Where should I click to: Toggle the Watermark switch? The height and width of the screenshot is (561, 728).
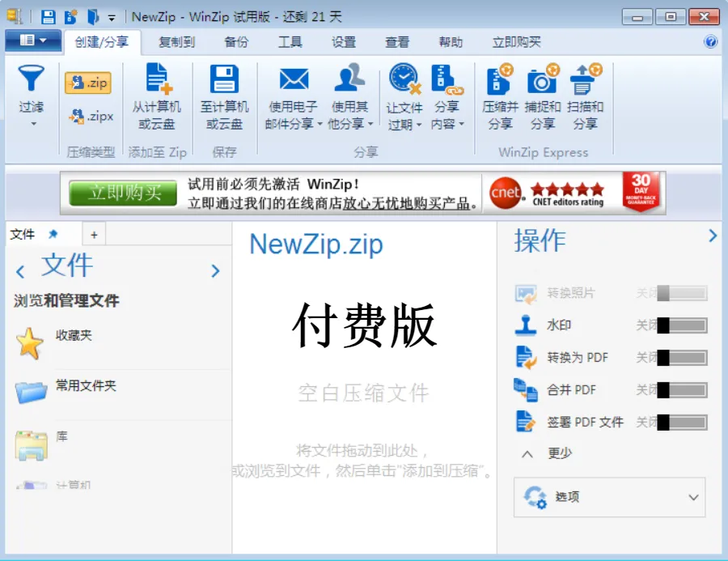682,325
